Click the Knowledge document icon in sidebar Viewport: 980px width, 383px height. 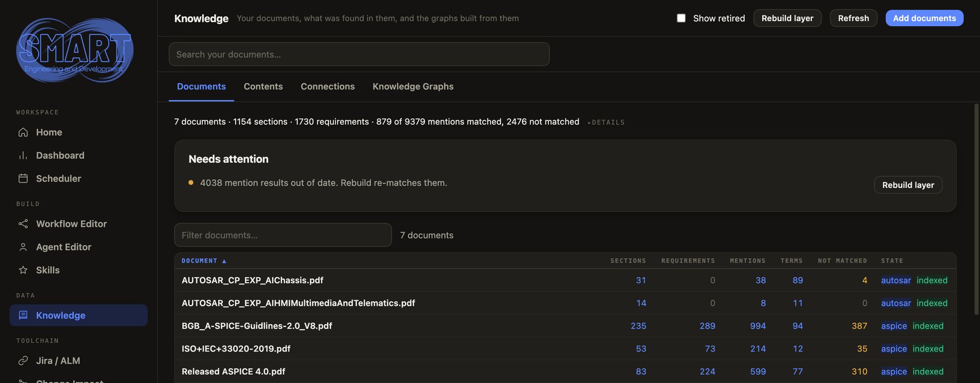(x=23, y=315)
